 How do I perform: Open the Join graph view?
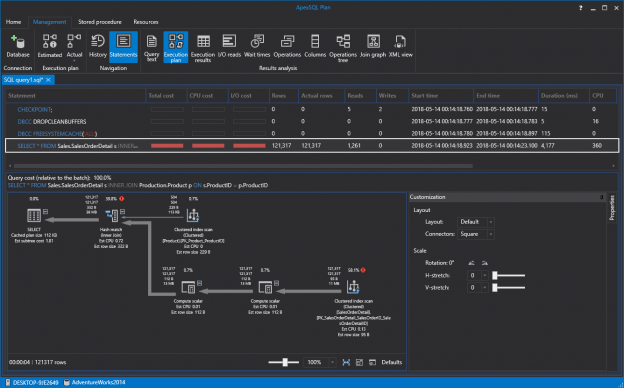[373, 47]
